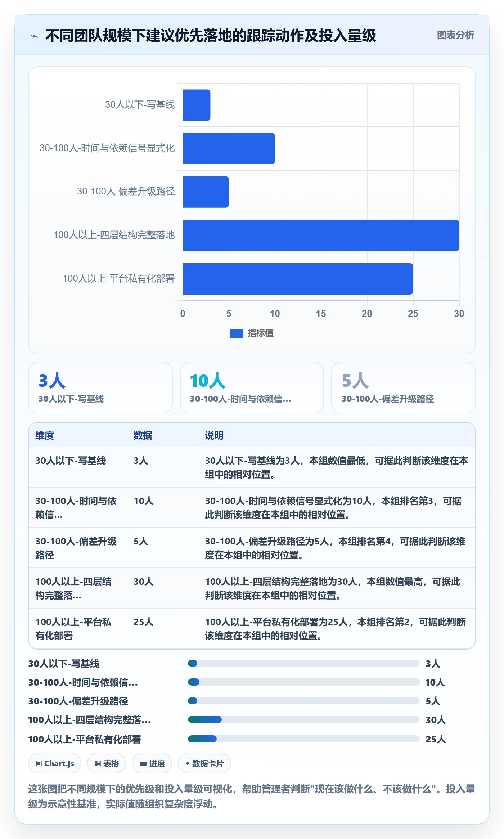Click the 指标值 legend text

(261, 333)
